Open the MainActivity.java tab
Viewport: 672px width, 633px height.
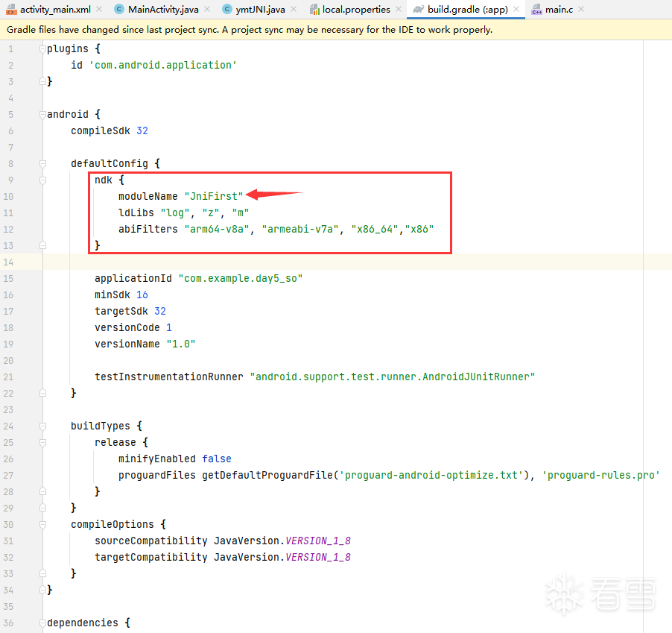coord(163,10)
